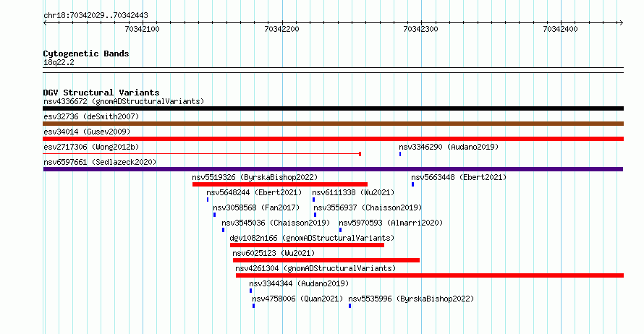The image size is (644, 334).
Task: Select the nsv6597661 Sedlazeck2020 purple bar
Action: pos(333,169)
